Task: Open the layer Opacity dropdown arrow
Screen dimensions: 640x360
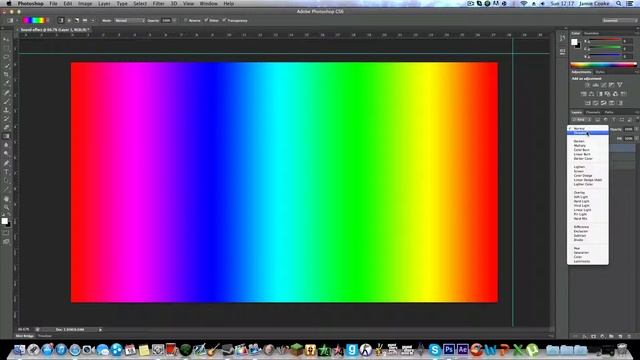Action: (636, 129)
